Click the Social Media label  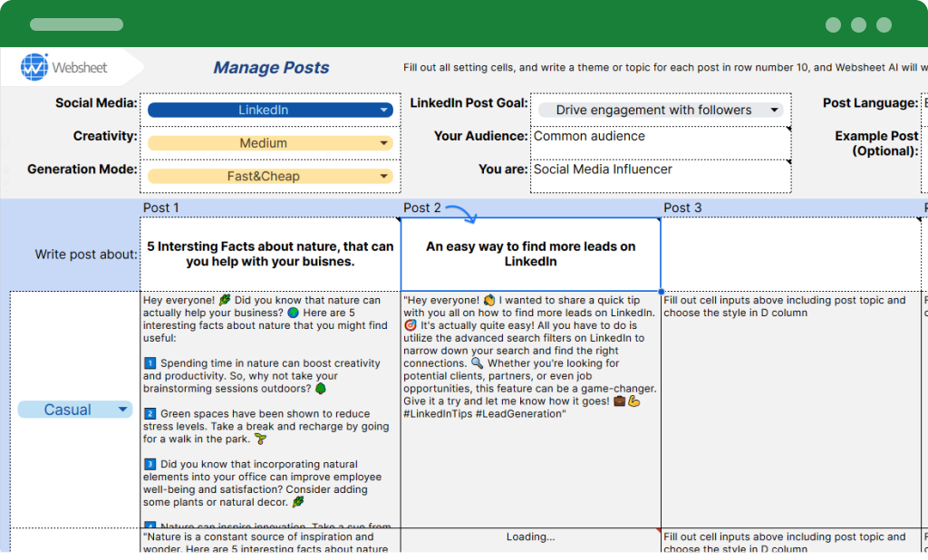click(96, 103)
